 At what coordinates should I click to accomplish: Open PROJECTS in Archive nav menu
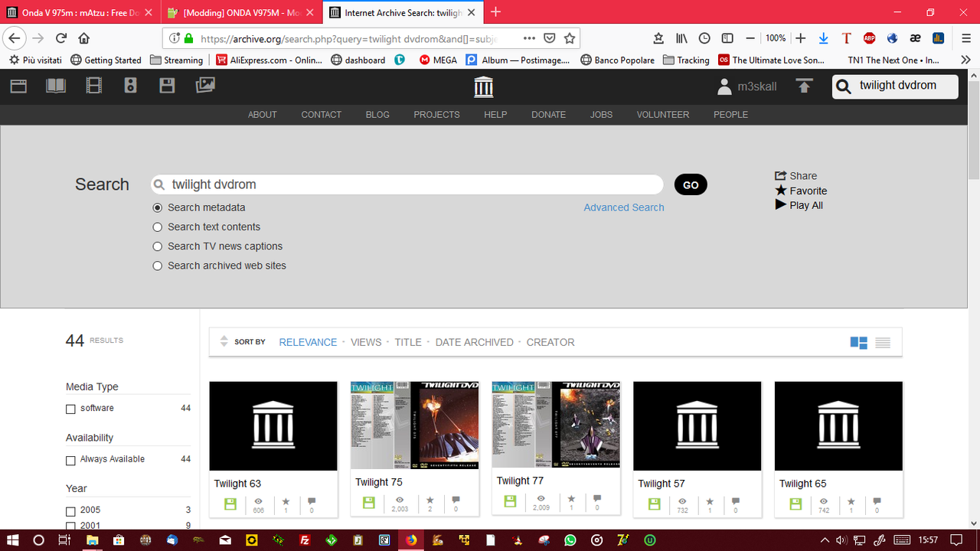[436, 115]
